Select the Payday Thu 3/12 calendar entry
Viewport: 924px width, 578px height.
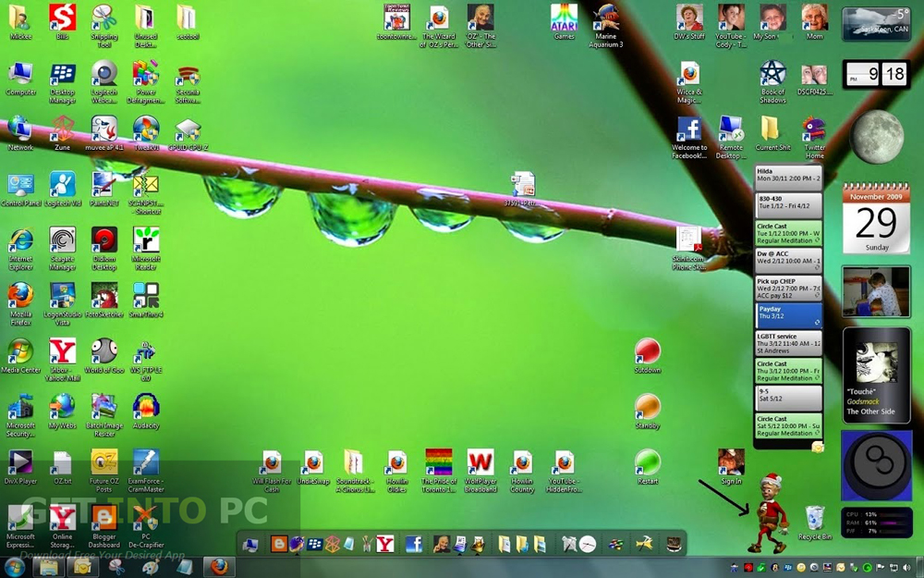788,315
